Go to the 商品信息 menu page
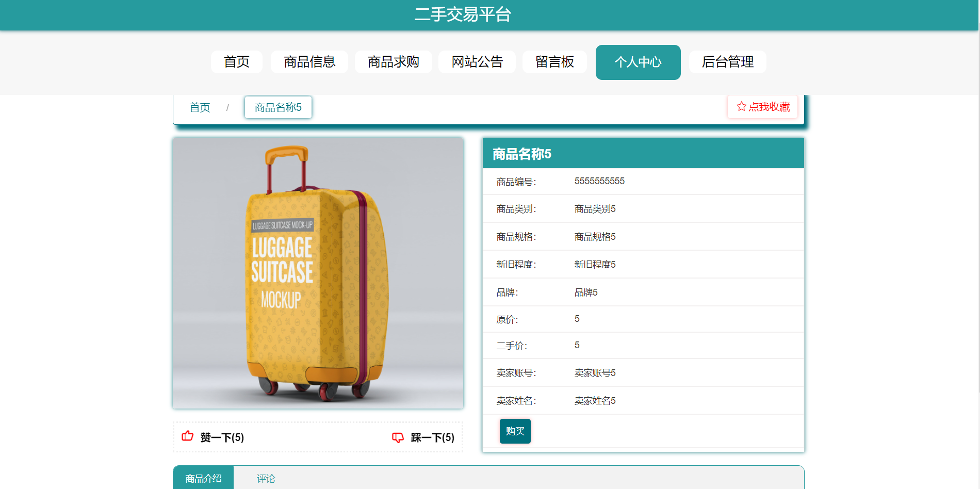The image size is (980, 489). coord(309,62)
